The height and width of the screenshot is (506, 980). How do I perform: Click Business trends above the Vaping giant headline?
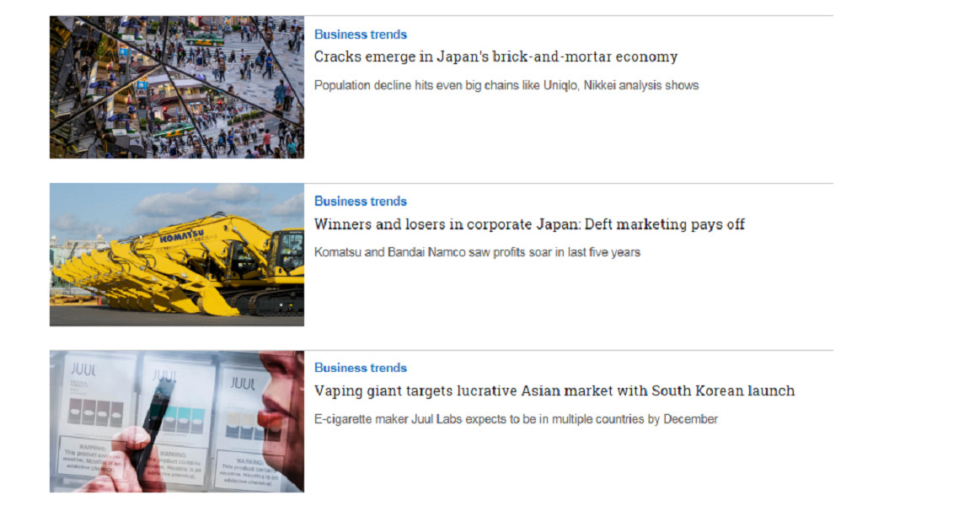click(x=360, y=368)
